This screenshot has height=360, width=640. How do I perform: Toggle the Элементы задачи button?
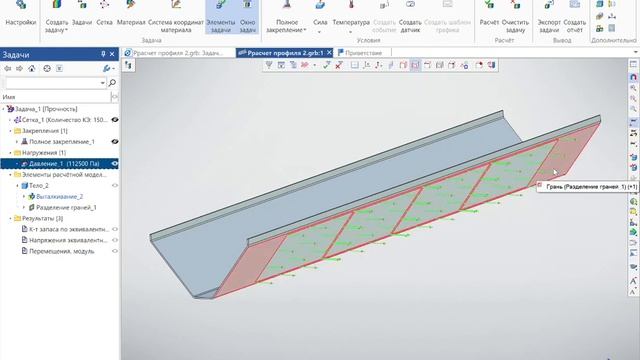click(221, 16)
